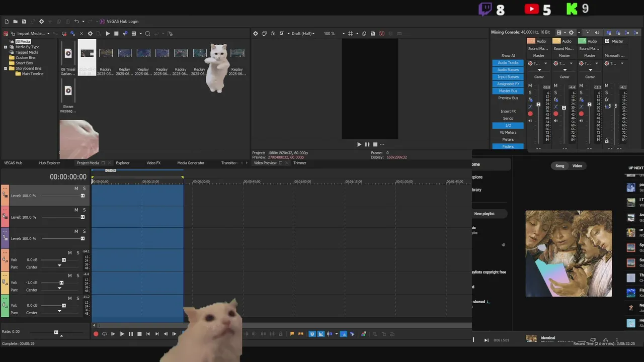Switch to the Video FX tab
The image size is (644, 362).
pyautogui.click(x=153, y=163)
